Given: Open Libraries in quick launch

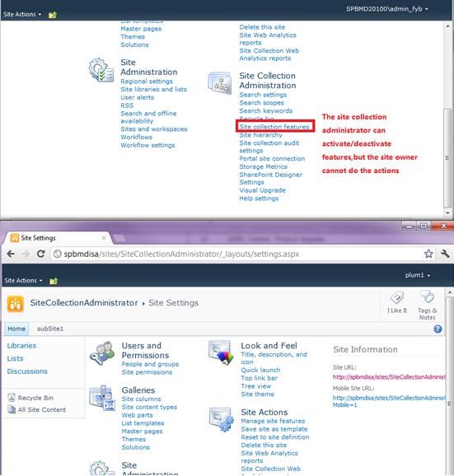Looking at the screenshot, I should [21, 346].
